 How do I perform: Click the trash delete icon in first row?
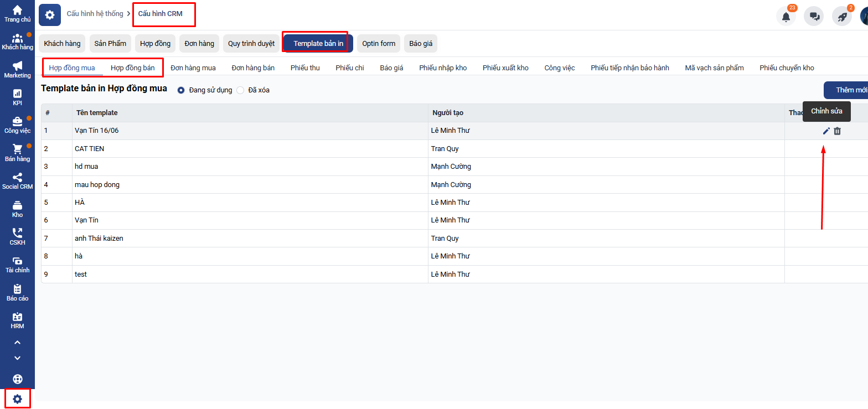pyautogui.click(x=837, y=131)
